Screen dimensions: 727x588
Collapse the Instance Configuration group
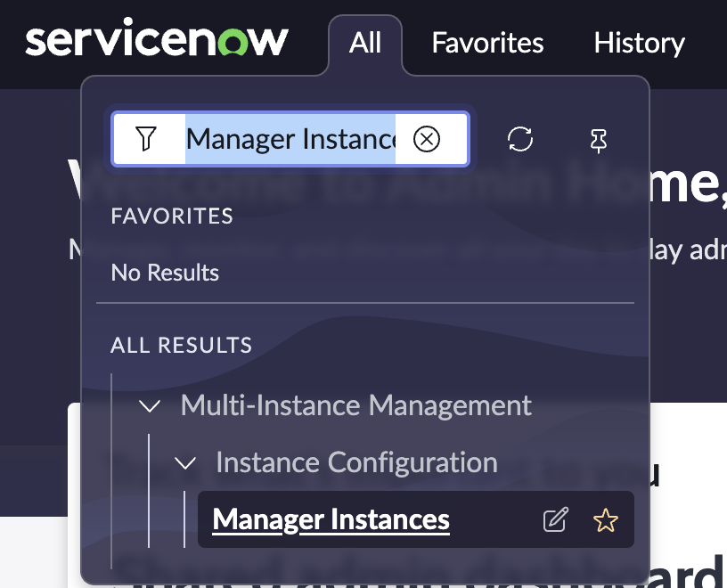[x=185, y=462]
